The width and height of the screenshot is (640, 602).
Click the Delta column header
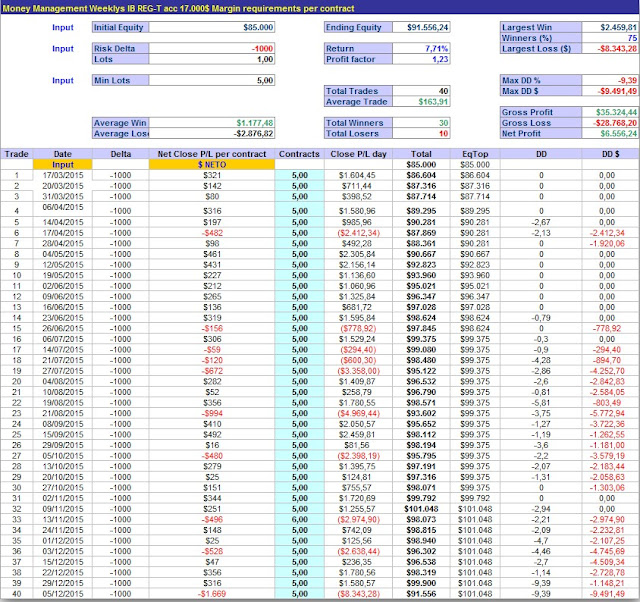(121, 154)
